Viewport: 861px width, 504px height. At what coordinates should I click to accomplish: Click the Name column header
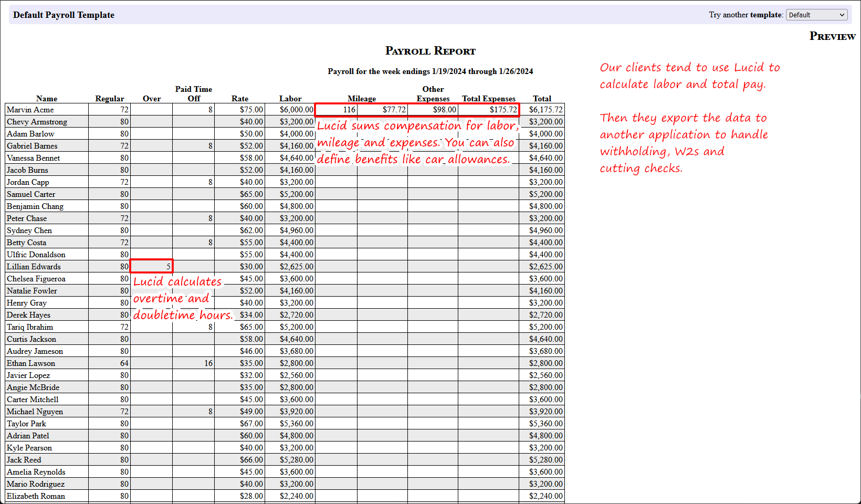47,99
